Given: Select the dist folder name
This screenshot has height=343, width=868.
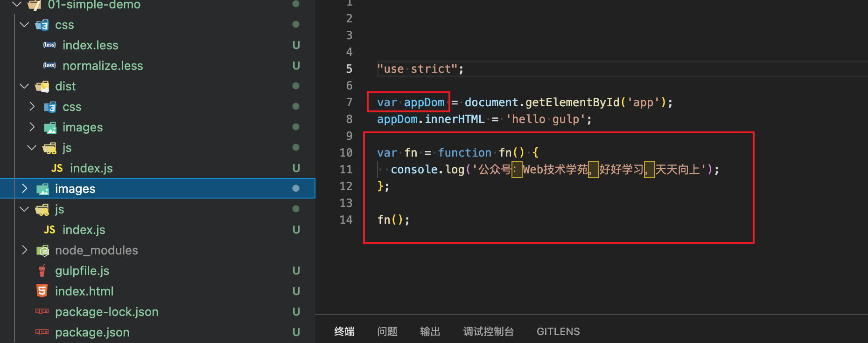Looking at the screenshot, I should point(65,86).
